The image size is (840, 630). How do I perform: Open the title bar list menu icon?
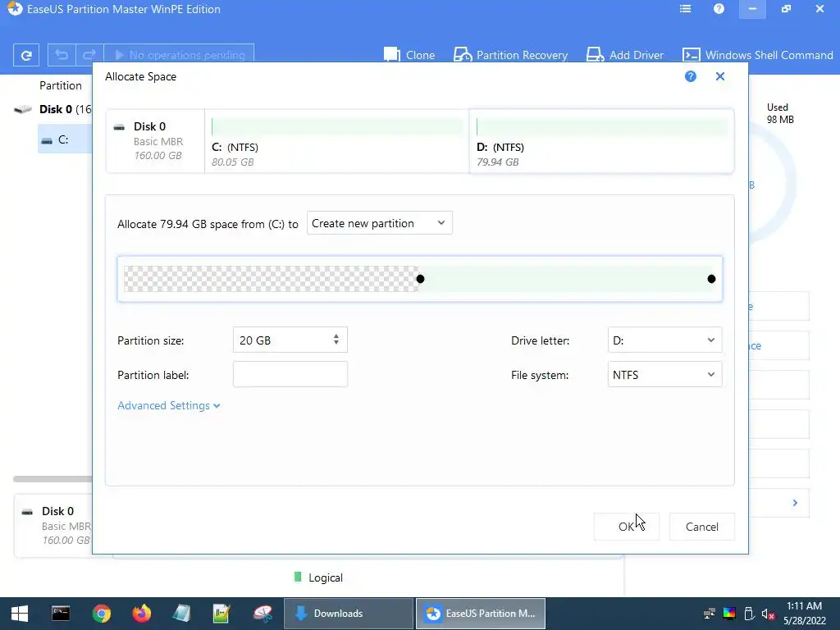point(685,9)
